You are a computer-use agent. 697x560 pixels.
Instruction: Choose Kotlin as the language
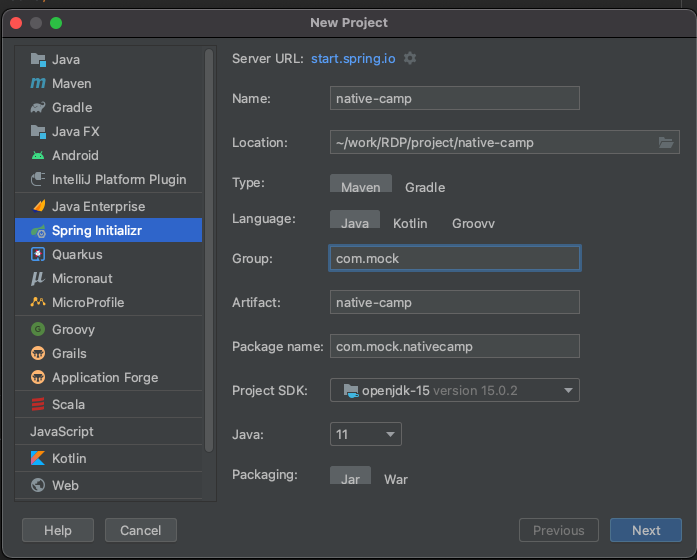[410, 223]
